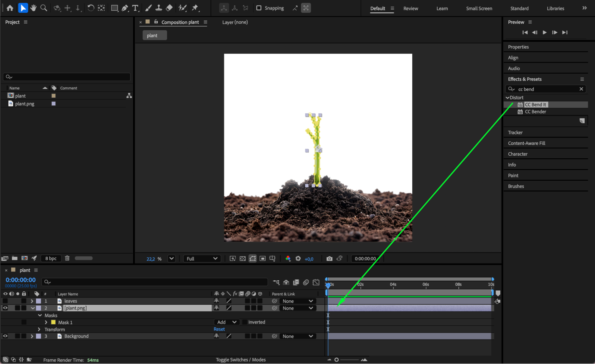Select the Puppet Pin tool

[x=195, y=8]
